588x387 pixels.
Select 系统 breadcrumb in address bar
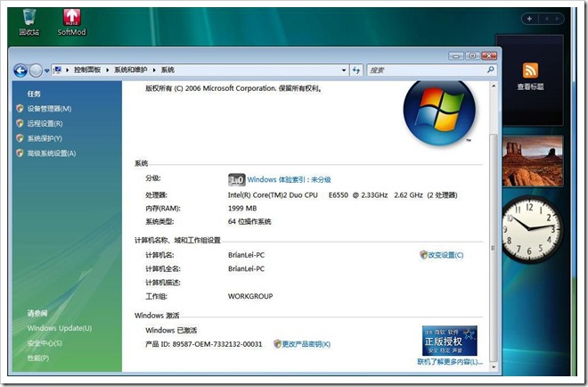pos(167,70)
